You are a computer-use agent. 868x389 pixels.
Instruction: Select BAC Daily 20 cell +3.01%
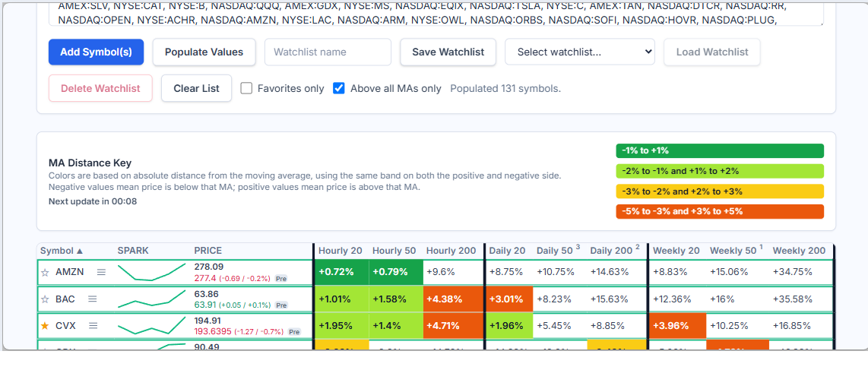click(x=509, y=299)
